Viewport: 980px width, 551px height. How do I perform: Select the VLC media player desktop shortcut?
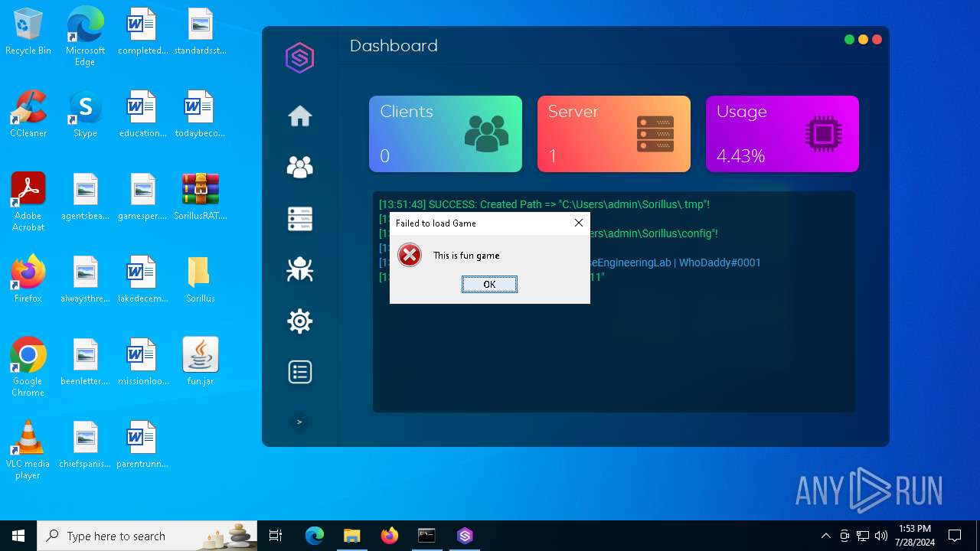click(28, 450)
